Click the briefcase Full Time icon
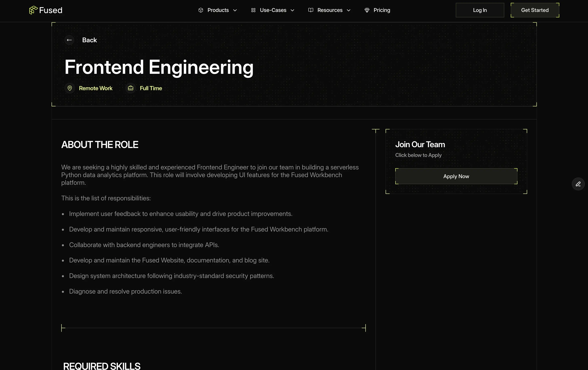The image size is (588, 370). [x=131, y=88]
